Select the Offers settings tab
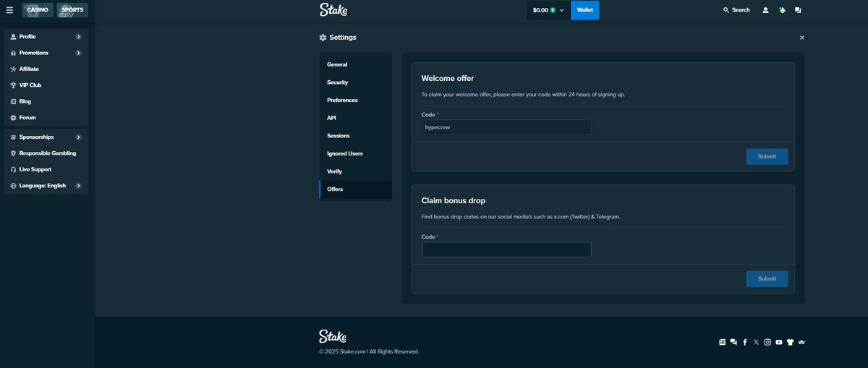The width and height of the screenshot is (868, 368). click(x=356, y=189)
